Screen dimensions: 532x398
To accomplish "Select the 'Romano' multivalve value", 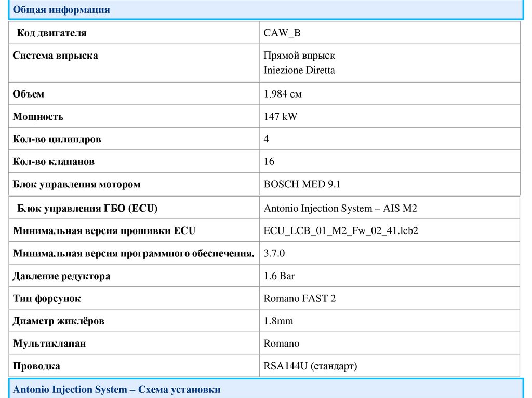I will tap(281, 344).
